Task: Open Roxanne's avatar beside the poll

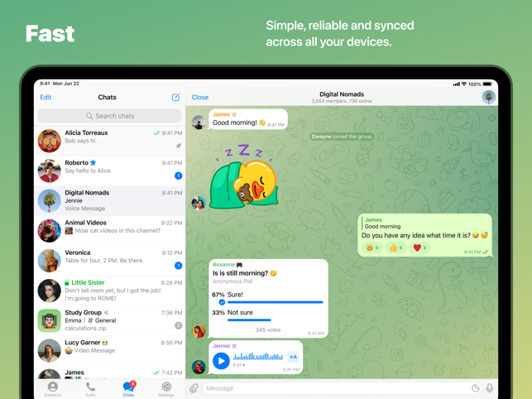Action: pos(199,331)
